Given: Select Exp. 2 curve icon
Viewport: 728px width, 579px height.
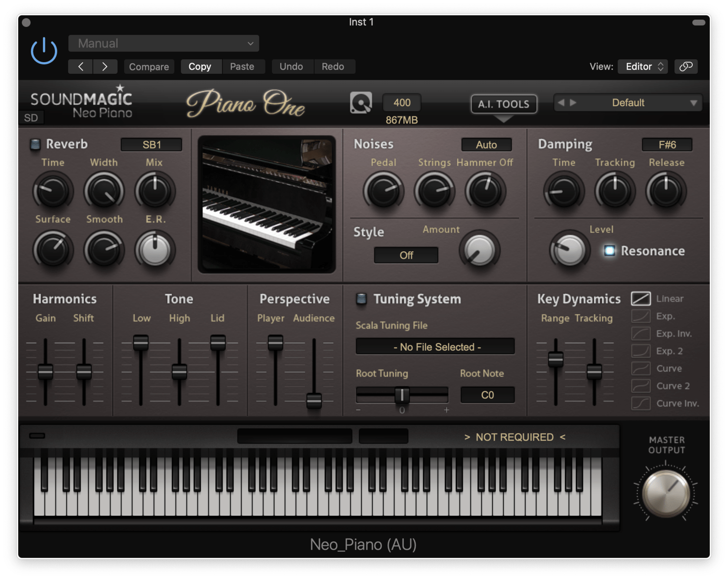Looking at the screenshot, I should click(641, 351).
